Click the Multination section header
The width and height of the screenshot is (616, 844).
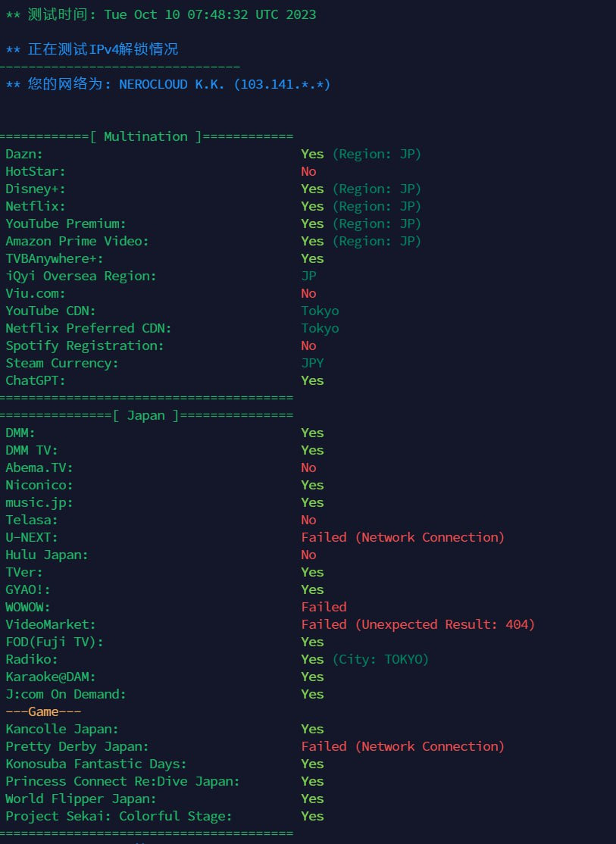coord(146,136)
